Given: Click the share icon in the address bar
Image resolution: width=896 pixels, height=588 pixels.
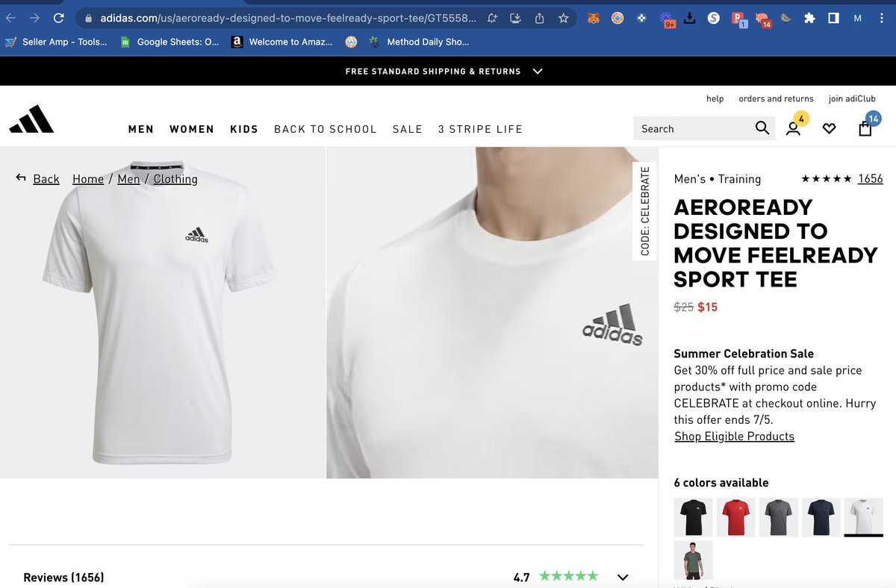Looking at the screenshot, I should [539, 18].
